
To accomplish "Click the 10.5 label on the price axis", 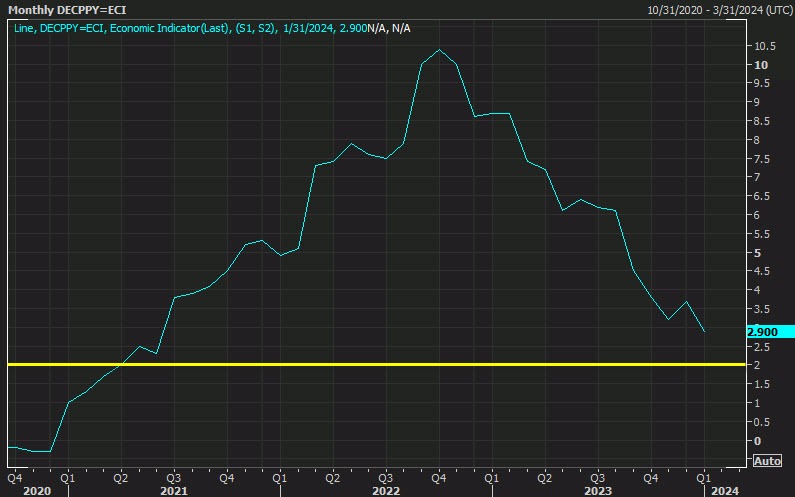I will tap(766, 46).
